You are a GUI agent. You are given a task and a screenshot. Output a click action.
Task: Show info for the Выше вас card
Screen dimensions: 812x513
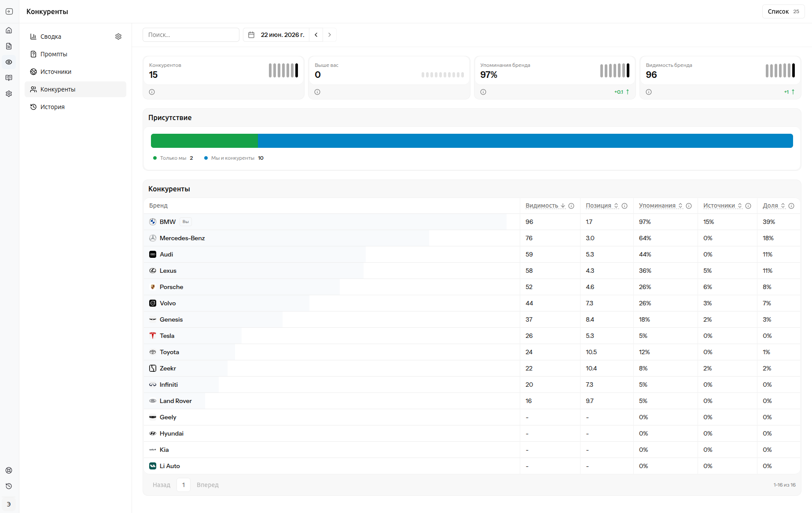(317, 92)
